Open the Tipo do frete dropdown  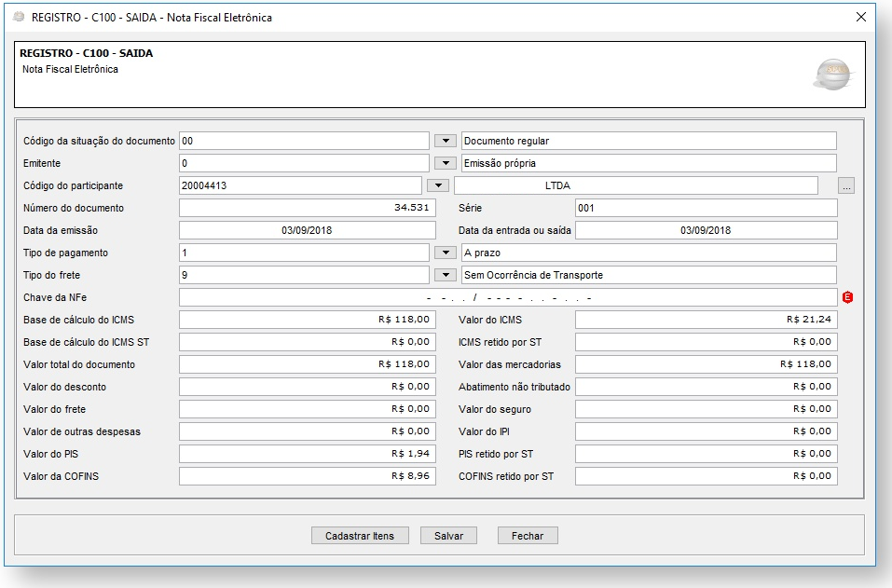[445, 276]
